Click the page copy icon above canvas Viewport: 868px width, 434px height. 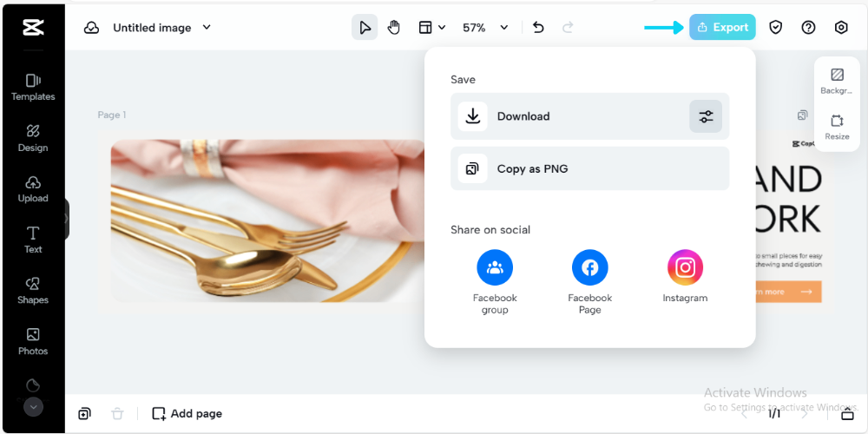[802, 115]
